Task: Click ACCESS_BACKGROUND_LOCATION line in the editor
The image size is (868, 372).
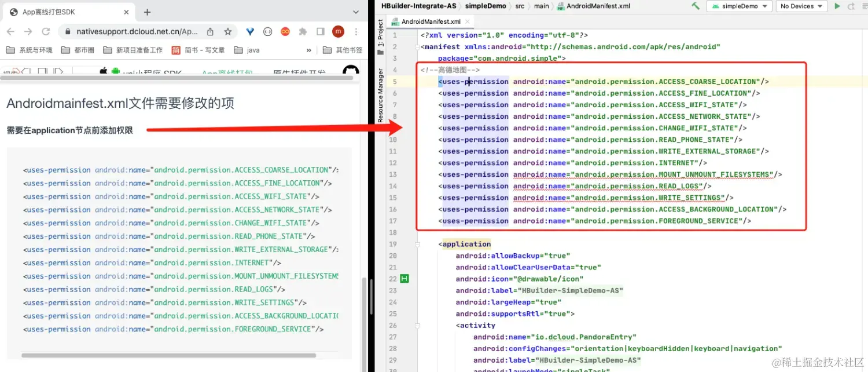Action: click(612, 209)
